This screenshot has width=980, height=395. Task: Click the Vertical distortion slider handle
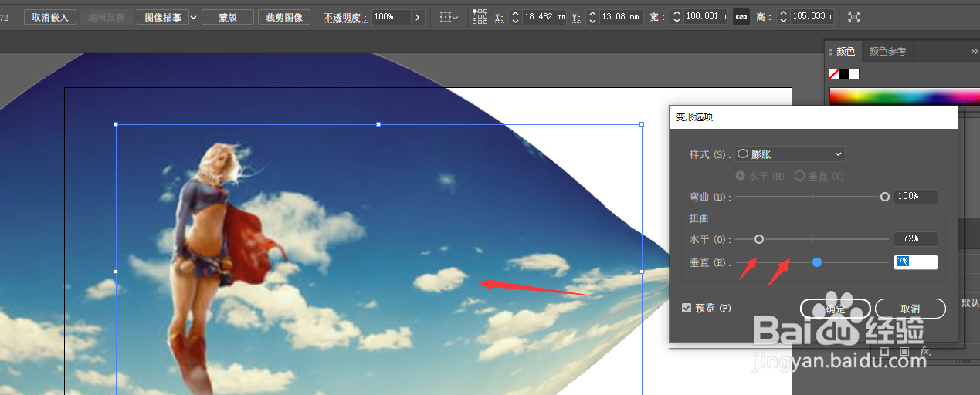coord(817,262)
